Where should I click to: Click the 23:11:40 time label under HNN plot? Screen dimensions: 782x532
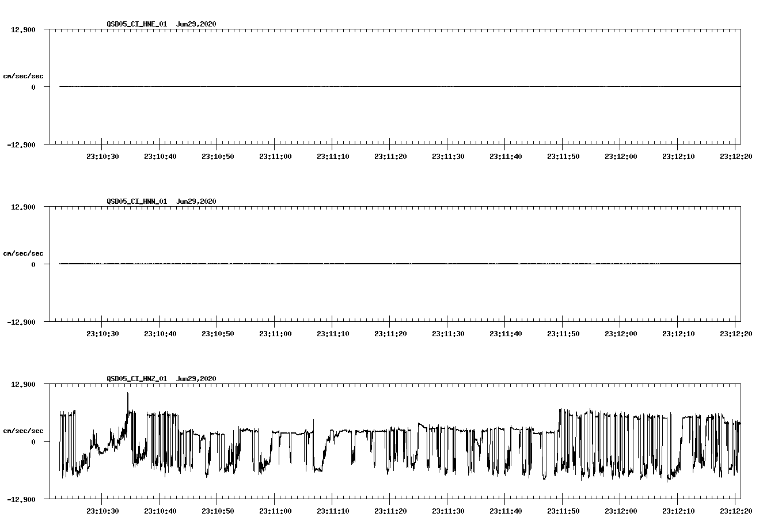506,333
